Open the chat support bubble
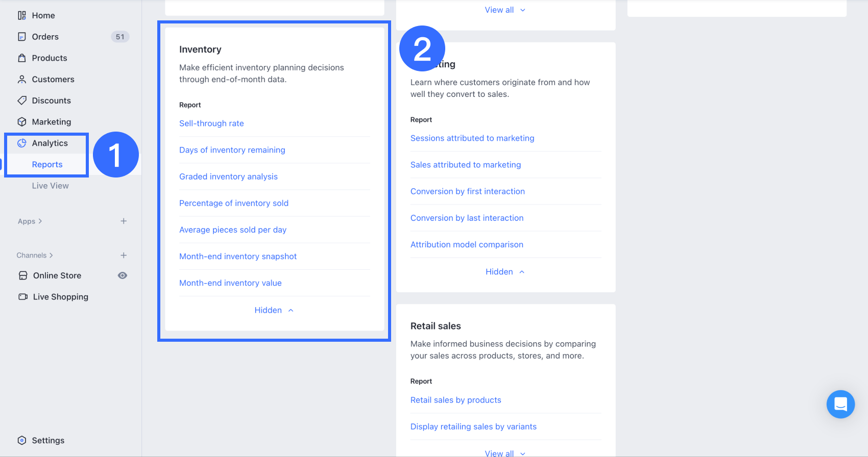The width and height of the screenshot is (868, 457). tap(840, 404)
